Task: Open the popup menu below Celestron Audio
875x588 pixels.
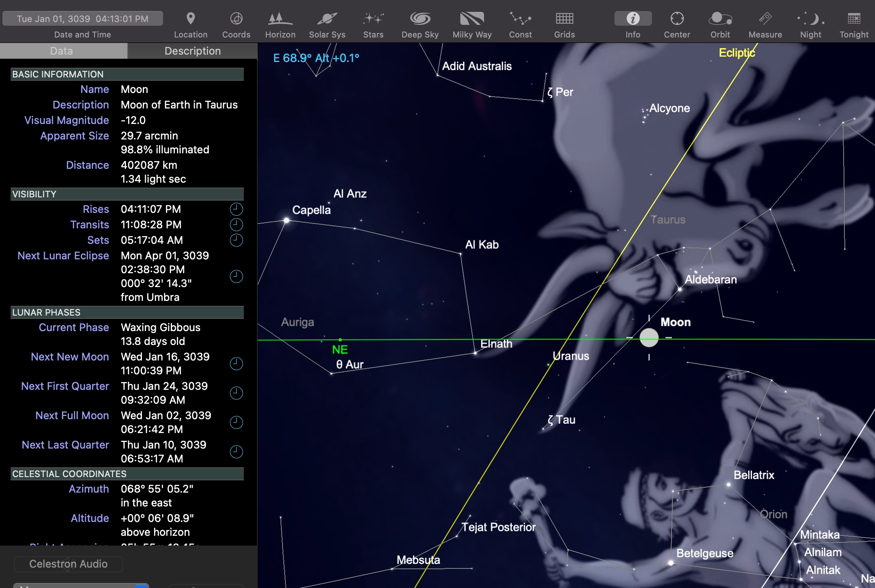Action: (x=82, y=586)
